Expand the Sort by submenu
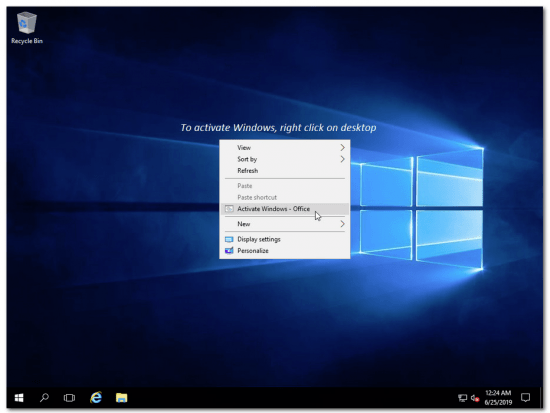This screenshot has width=550, height=413. [284, 159]
